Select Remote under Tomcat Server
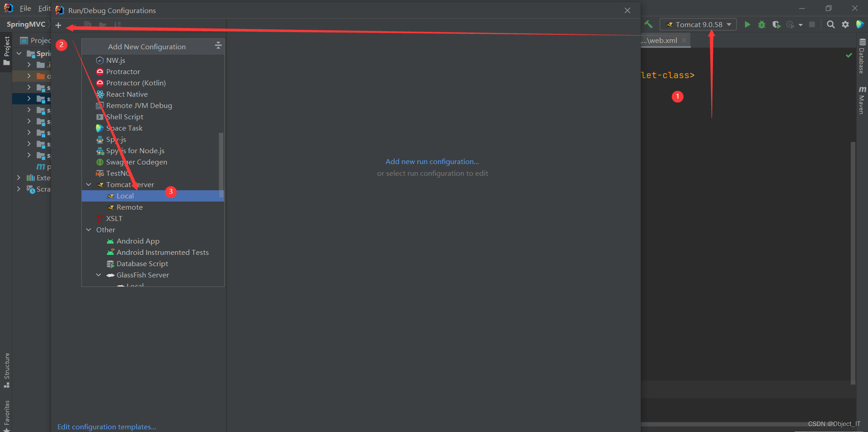This screenshot has height=432, width=868. [x=129, y=207]
